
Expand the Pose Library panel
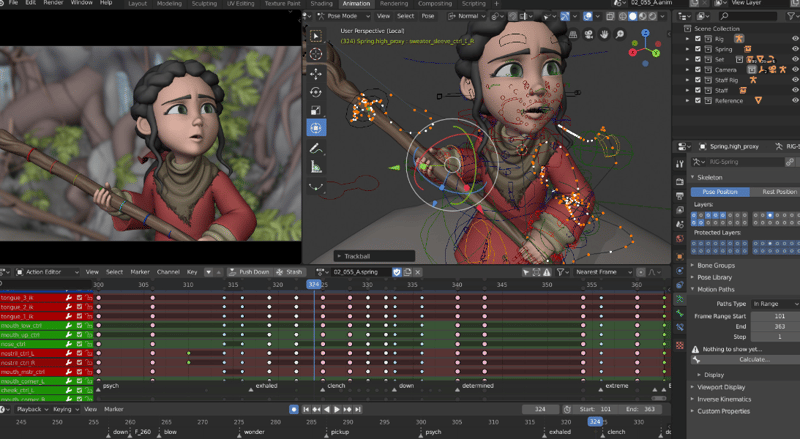714,277
